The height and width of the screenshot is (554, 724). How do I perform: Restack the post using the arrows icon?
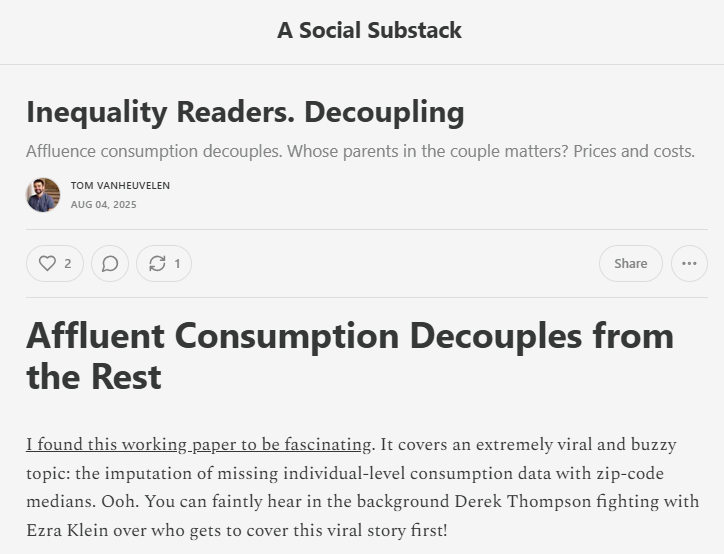(157, 263)
